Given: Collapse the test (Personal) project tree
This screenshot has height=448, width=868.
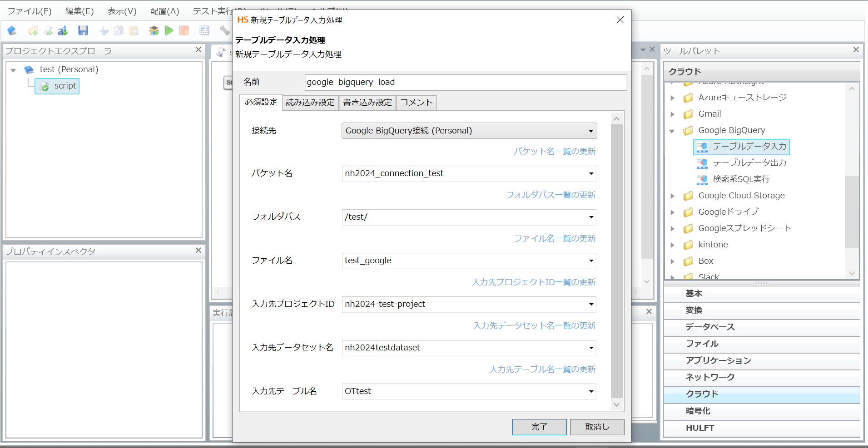Looking at the screenshot, I should point(13,70).
